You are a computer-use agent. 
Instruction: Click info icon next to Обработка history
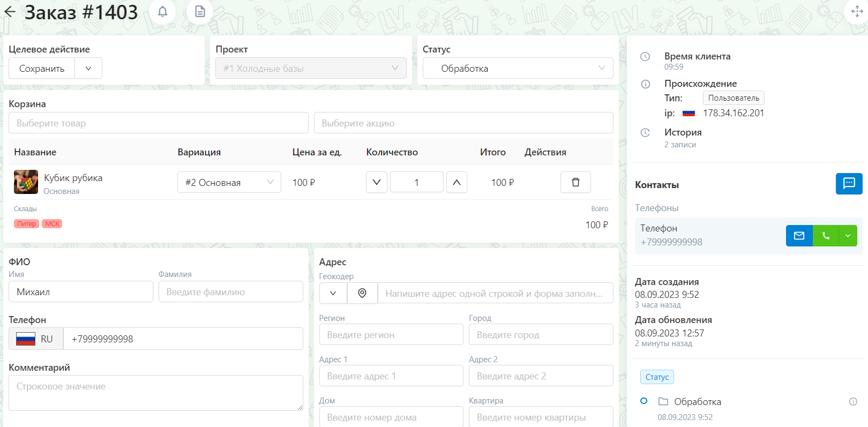(853, 402)
